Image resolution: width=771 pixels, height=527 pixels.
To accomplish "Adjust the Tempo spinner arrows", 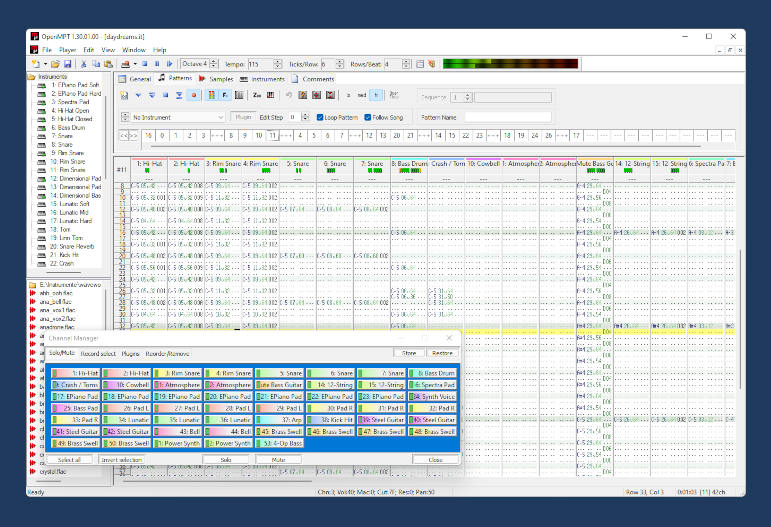I will (278, 64).
